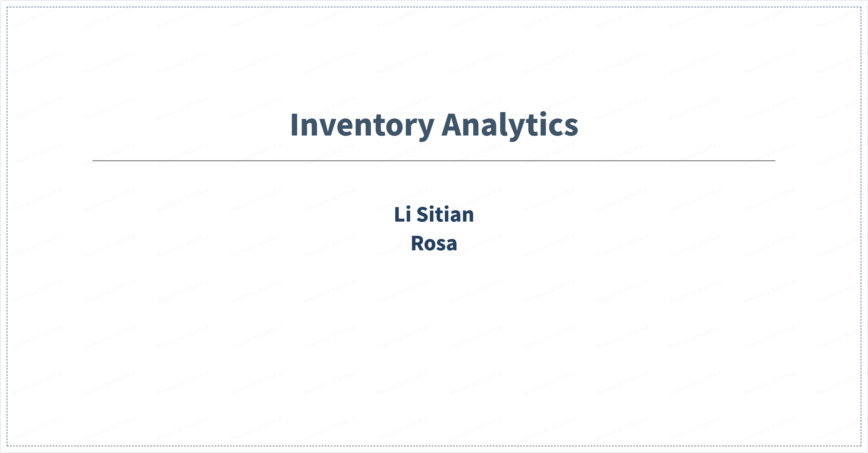The height and width of the screenshot is (453, 868).
Task: Click the name "Rosa"
Action: point(434,243)
